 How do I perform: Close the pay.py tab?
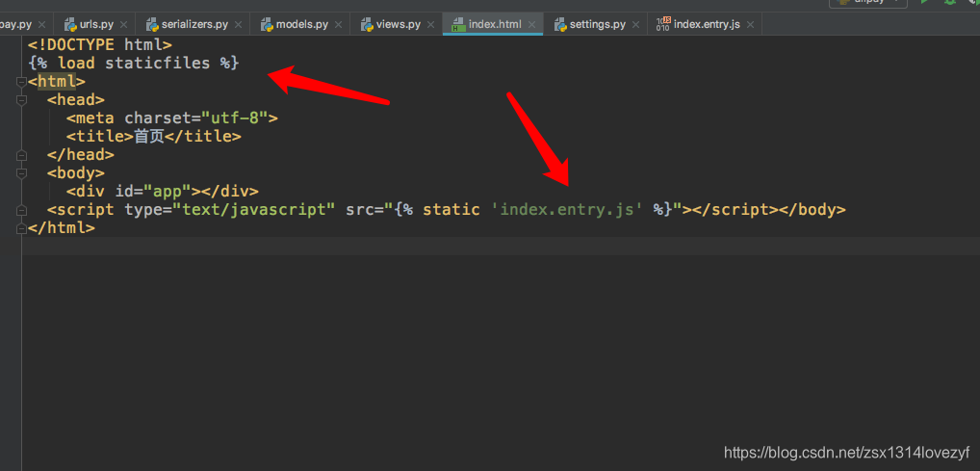[x=41, y=25]
